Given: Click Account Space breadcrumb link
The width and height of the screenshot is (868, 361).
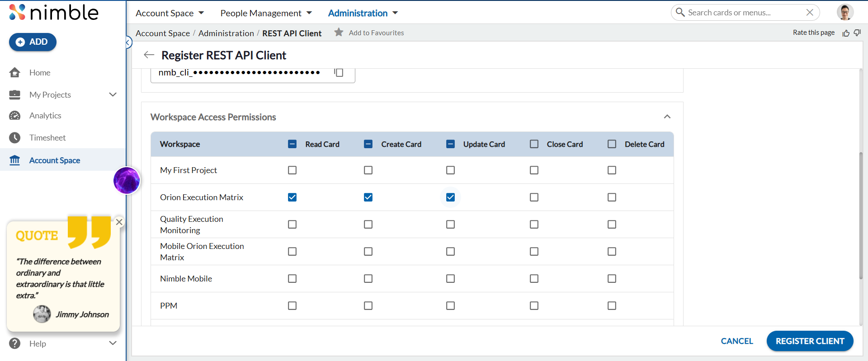Looking at the screenshot, I should pos(163,33).
